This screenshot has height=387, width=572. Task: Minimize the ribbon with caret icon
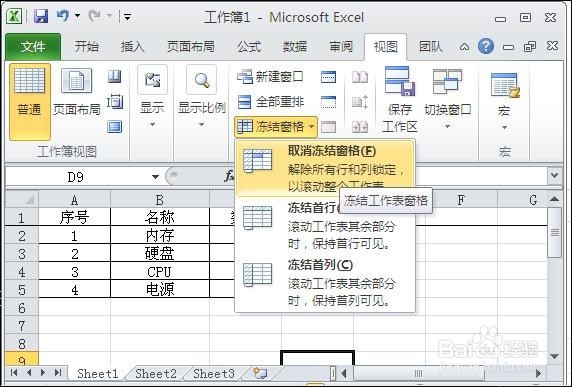464,47
